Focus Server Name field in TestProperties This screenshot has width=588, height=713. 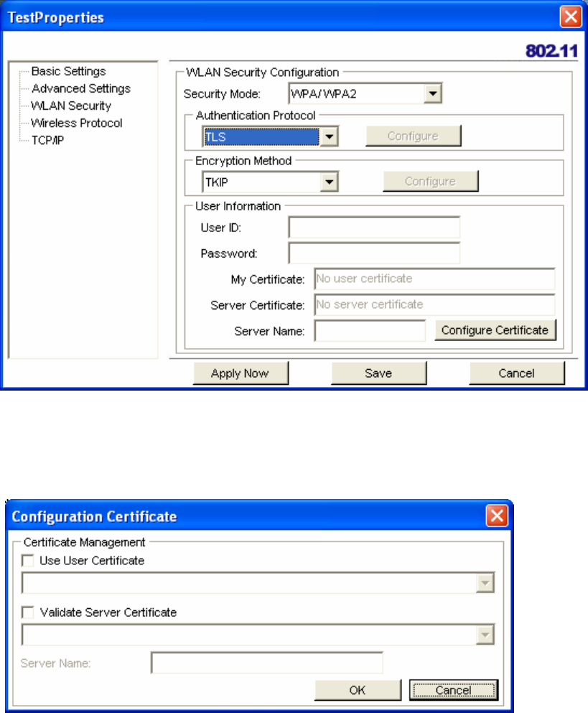370,330
